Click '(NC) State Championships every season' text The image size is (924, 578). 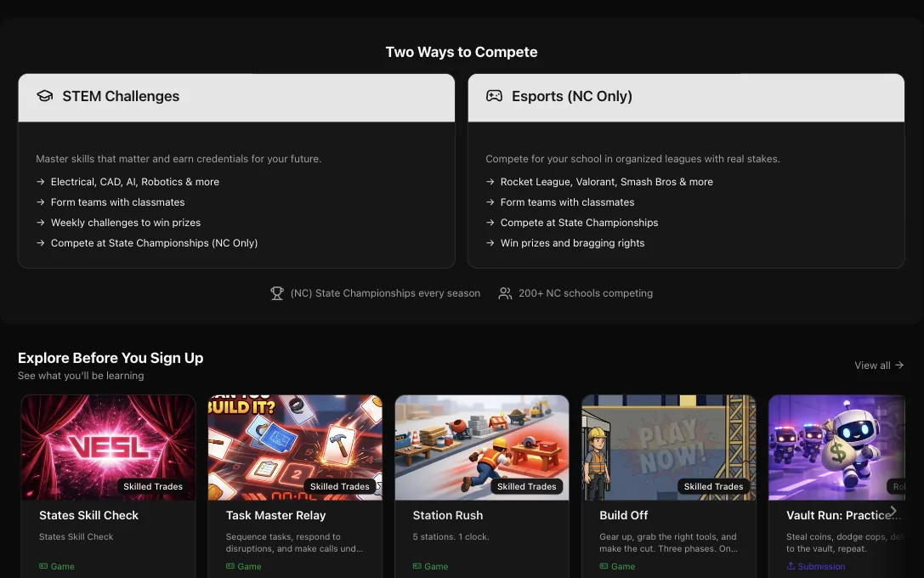pos(385,293)
